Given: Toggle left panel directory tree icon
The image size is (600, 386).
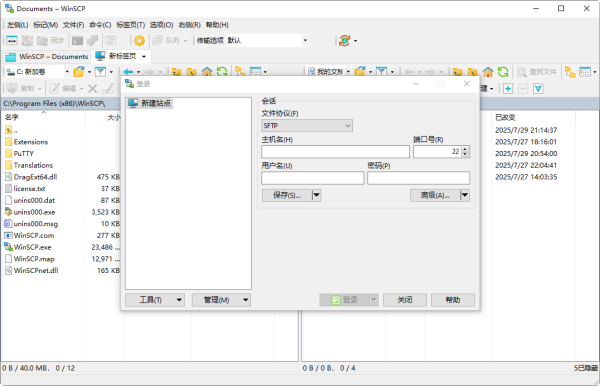Looking at the screenshot, I should (240, 72).
